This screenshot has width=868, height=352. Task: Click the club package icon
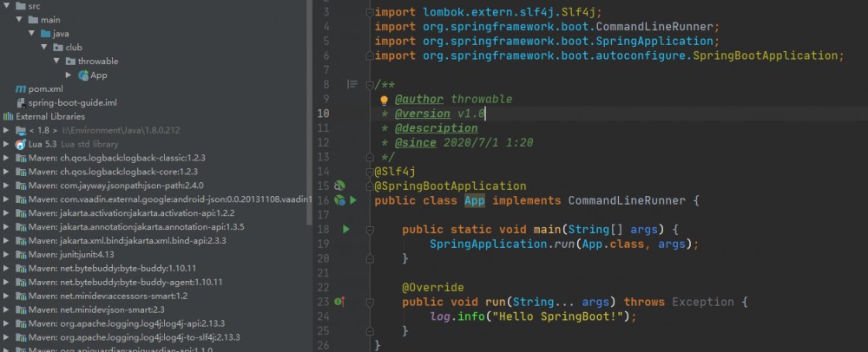pos(58,48)
